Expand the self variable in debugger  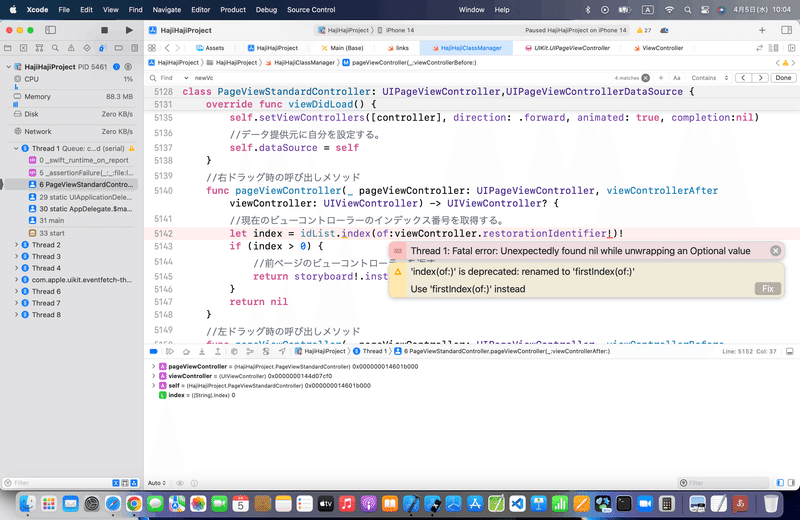(x=154, y=385)
